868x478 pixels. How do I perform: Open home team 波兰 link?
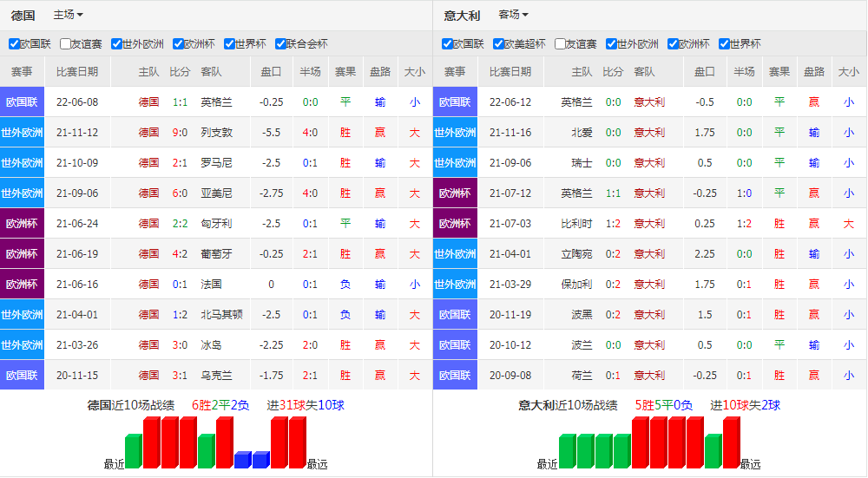pyautogui.click(x=582, y=344)
